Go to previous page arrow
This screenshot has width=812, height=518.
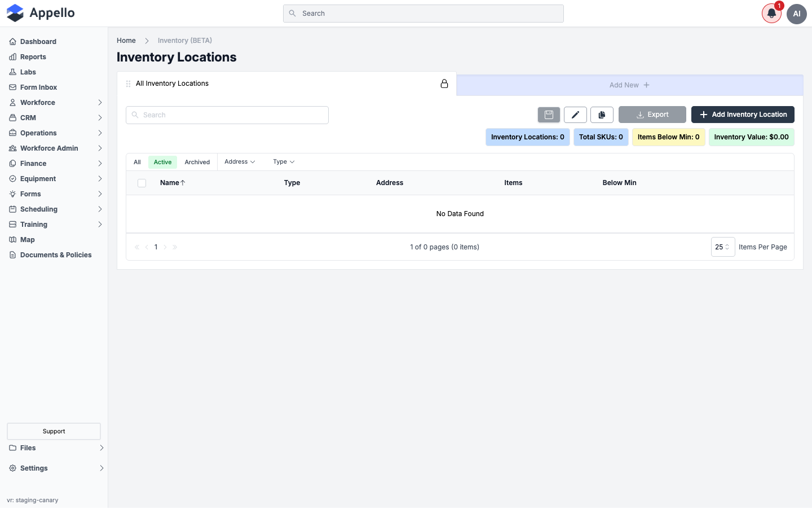coord(147,247)
